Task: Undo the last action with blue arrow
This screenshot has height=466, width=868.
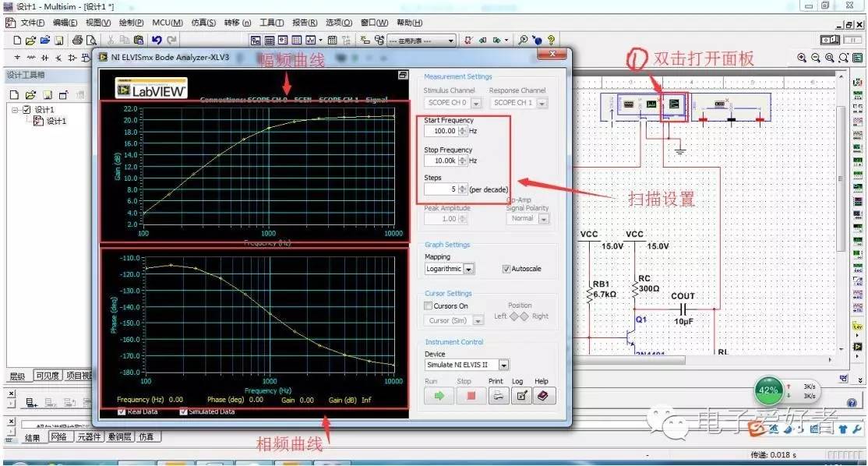Action: [x=157, y=40]
